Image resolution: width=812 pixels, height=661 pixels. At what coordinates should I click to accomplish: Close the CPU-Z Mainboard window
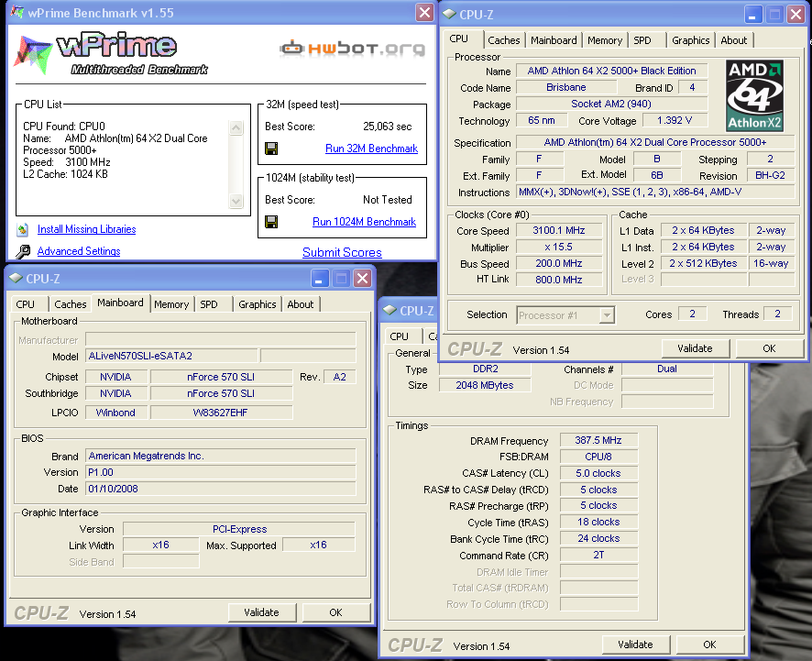[363, 278]
